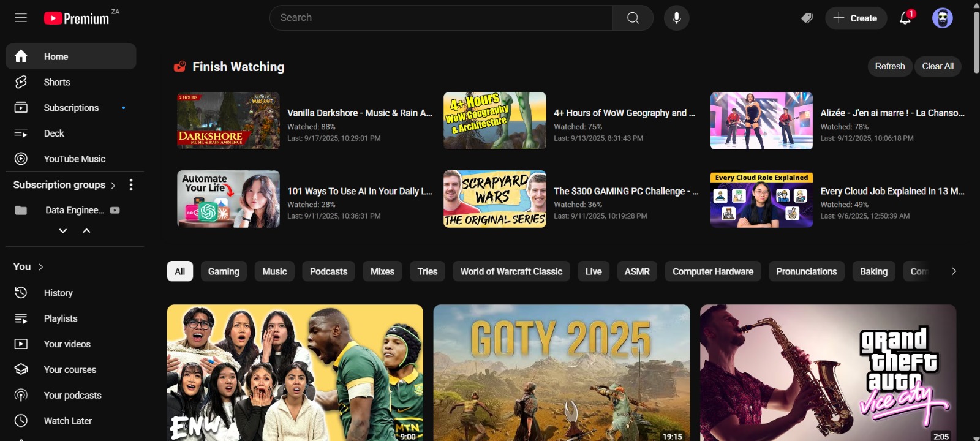Click the YouTube Premium logo
Screen dimensions: 980x441
click(x=77, y=18)
